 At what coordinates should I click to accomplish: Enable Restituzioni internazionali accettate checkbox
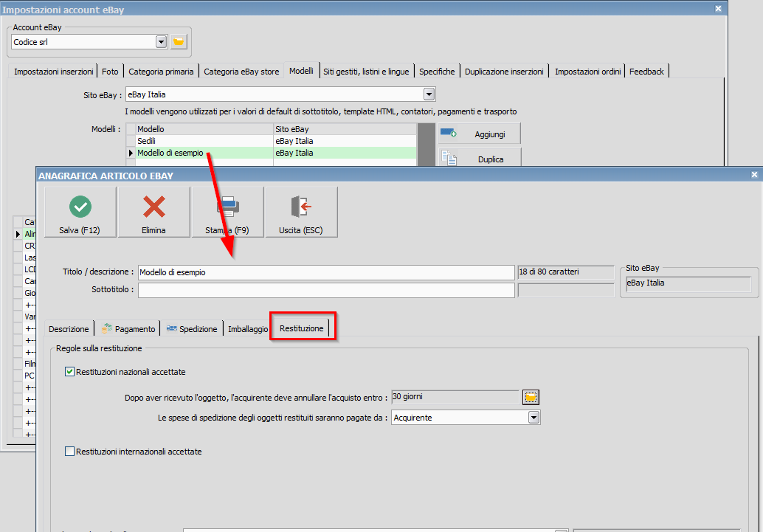(69, 452)
